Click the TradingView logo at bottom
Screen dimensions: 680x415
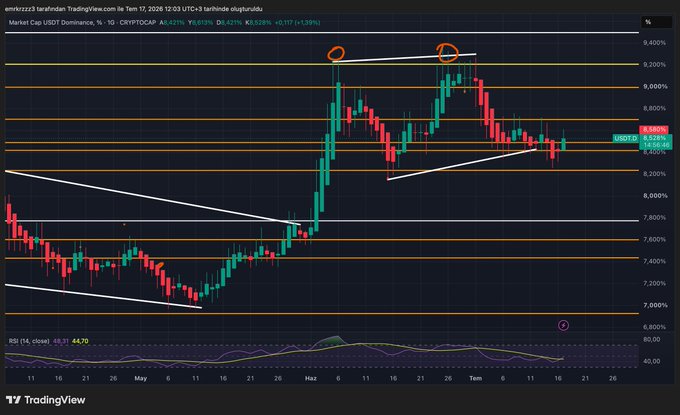46,400
